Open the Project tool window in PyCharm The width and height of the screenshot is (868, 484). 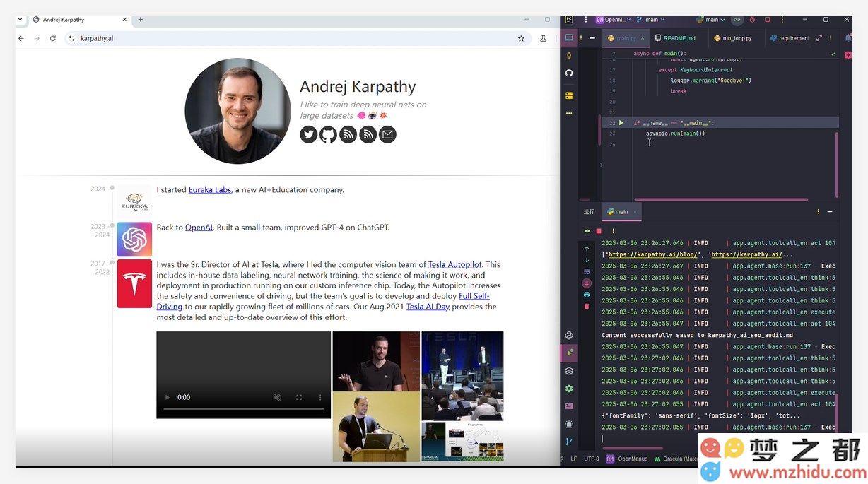coord(569,37)
